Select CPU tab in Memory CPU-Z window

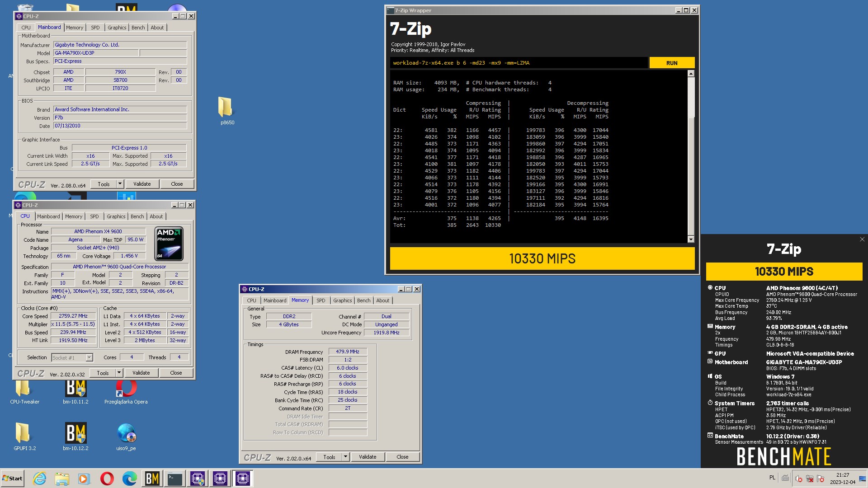click(x=251, y=300)
